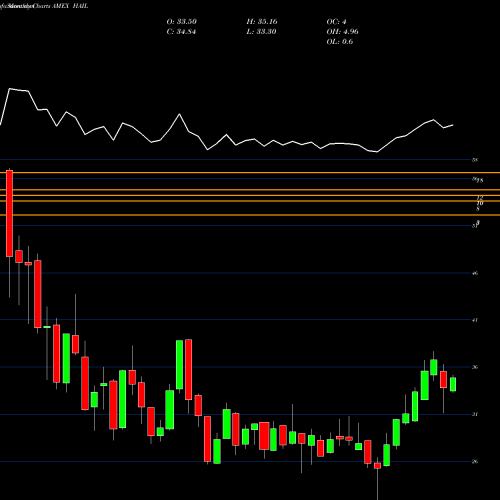This screenshot has width=500, height=500.
Task: Select the close value C: 34.84
Action: tap(181, 32)
